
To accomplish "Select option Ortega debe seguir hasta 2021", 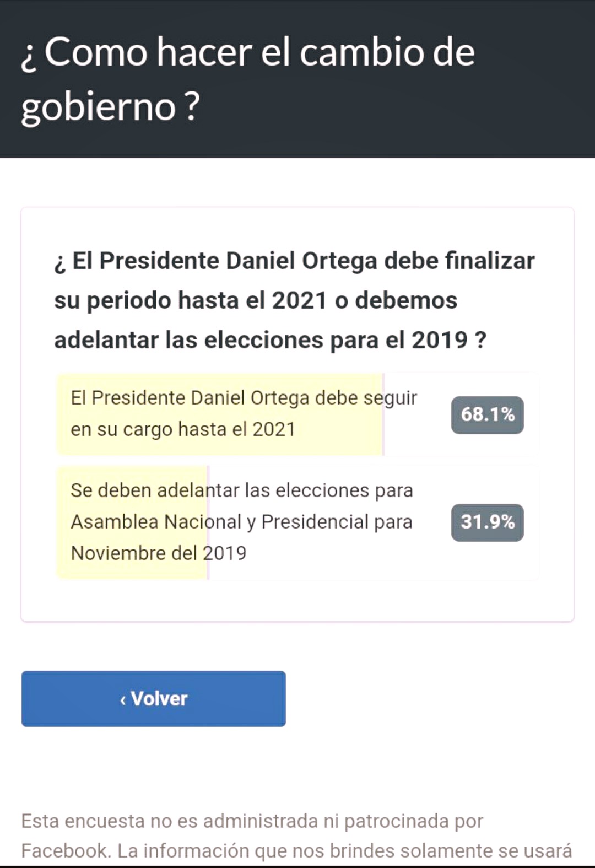I will coord(298,414).
